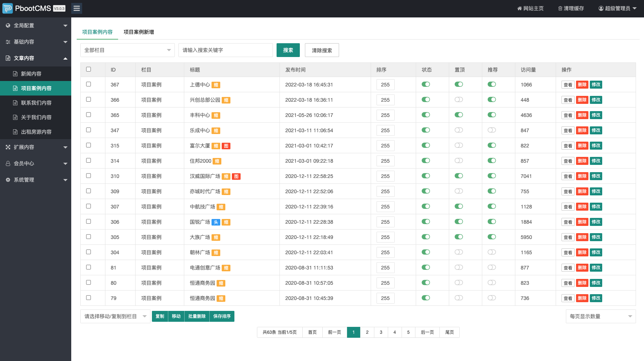Open the 全部栏目 category dropdown
Viewport: 644px width, 361px height.
coord(128,50)
